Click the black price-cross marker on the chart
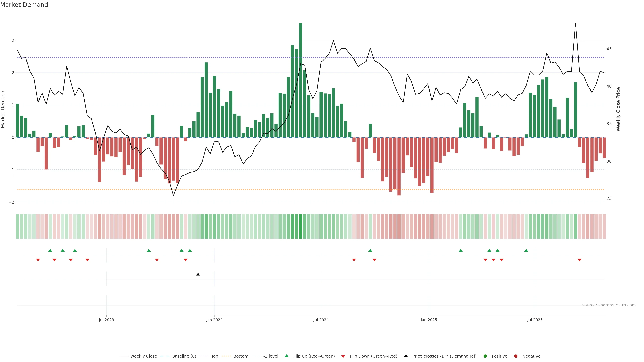The image size is (644, 362). (x=198, y=274)
